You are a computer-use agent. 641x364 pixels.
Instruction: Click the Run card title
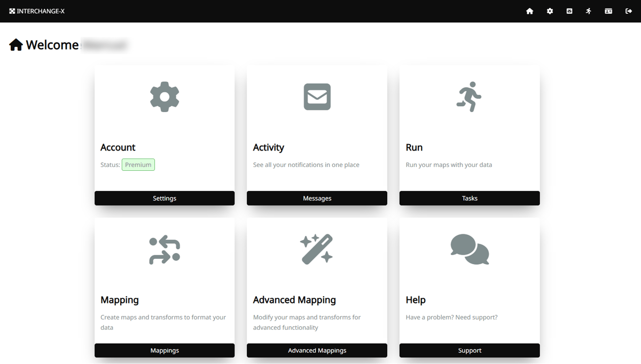click(414, 147)
